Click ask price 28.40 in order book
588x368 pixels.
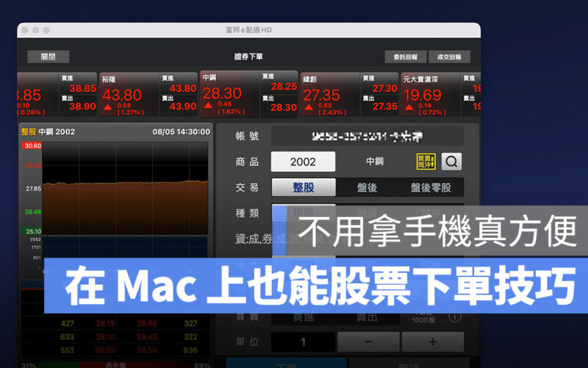146,323
